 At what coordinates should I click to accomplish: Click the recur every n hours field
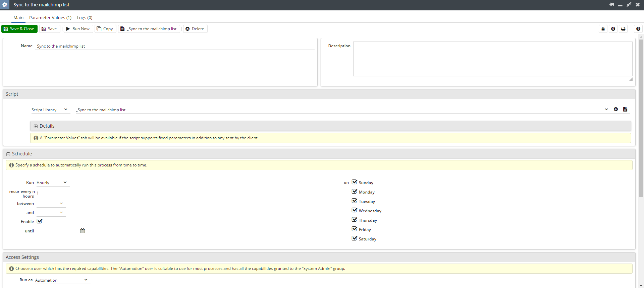[x=62, y=193]
